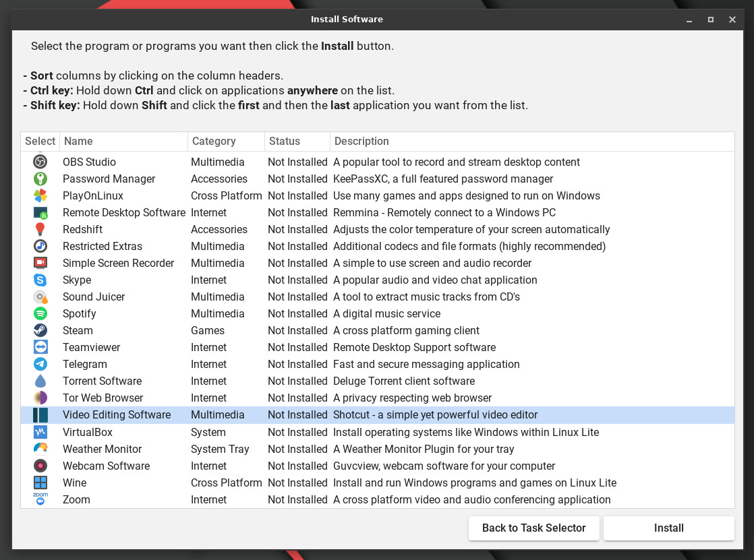
Task: Sort by the Description column header
Action: coord(532,142)
